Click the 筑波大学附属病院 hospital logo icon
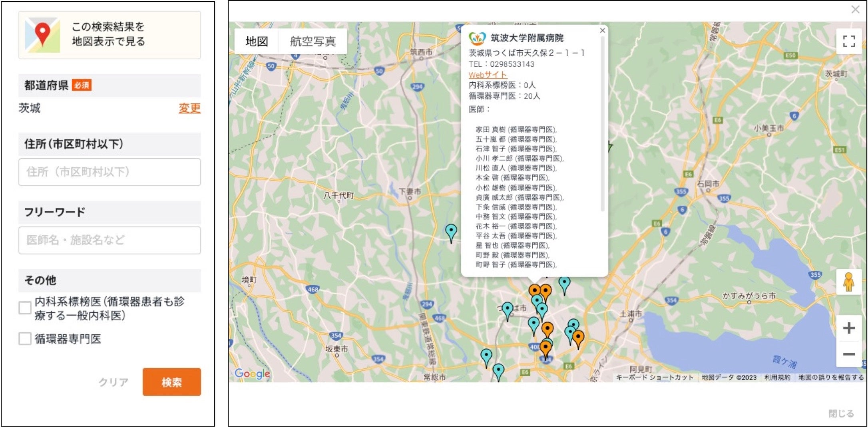This screenshot has width=868, height=427. click(477, 38)
